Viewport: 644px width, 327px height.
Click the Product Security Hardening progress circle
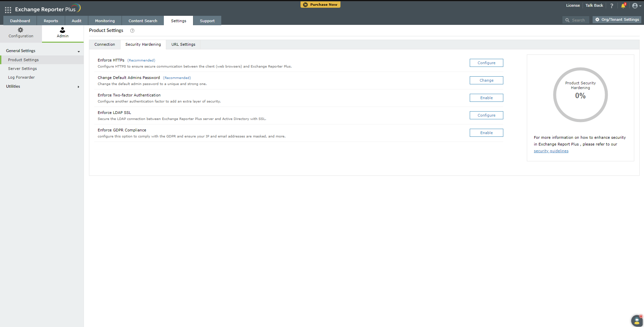tap(581, 95)
